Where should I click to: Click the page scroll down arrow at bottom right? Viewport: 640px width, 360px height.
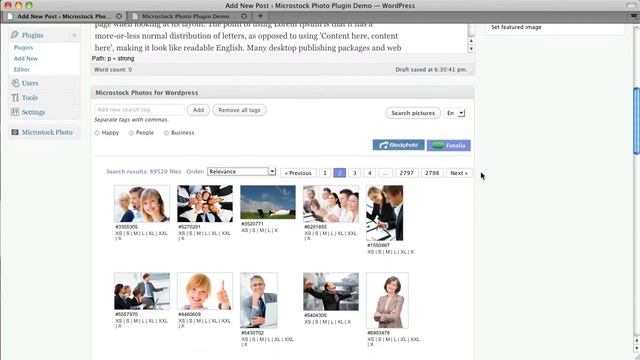click(636, 348)
